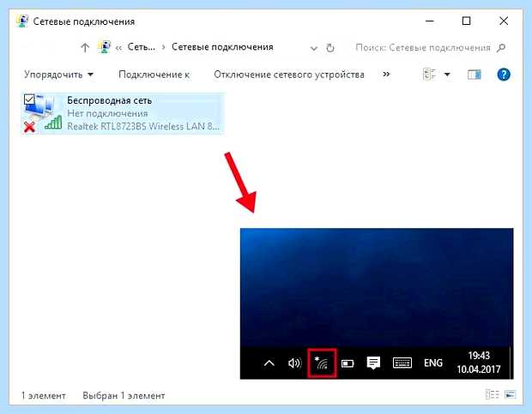Refresh the Сетевые подключения folder view
The height and width of the screenshot is (414, 532).
[x=330, y=48]
